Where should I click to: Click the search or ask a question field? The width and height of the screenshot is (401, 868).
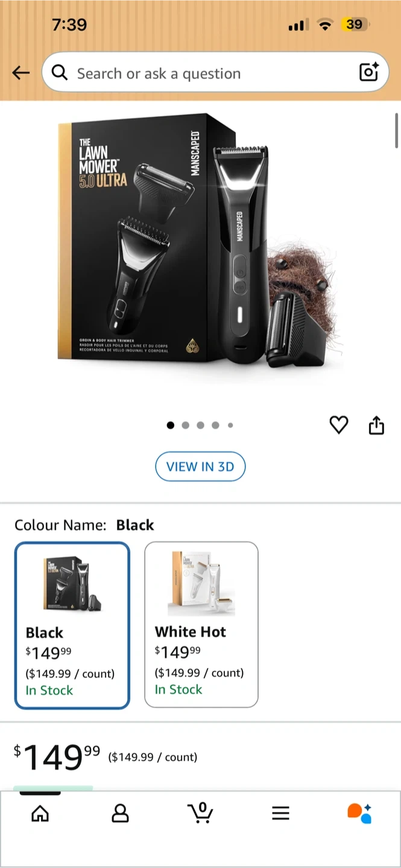pyautogui.click(x=215, y=73)
